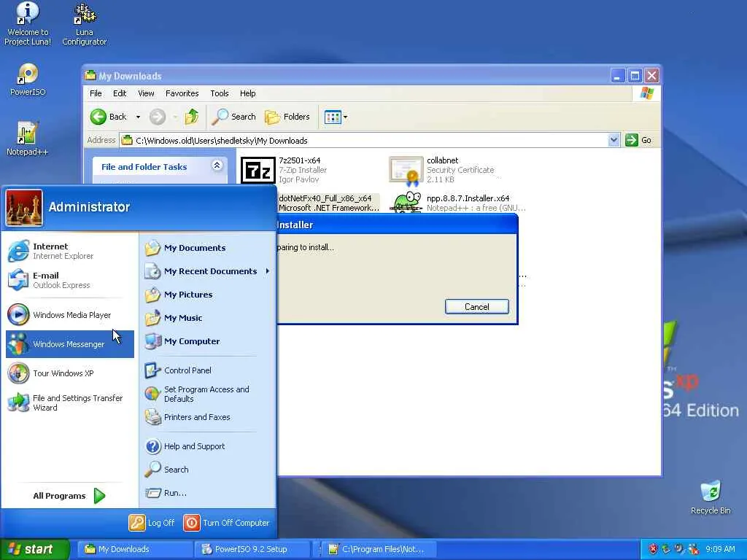Screen dimensions: 747x560
Task: Click the Search toolbar button
Action: coord(234,117)
